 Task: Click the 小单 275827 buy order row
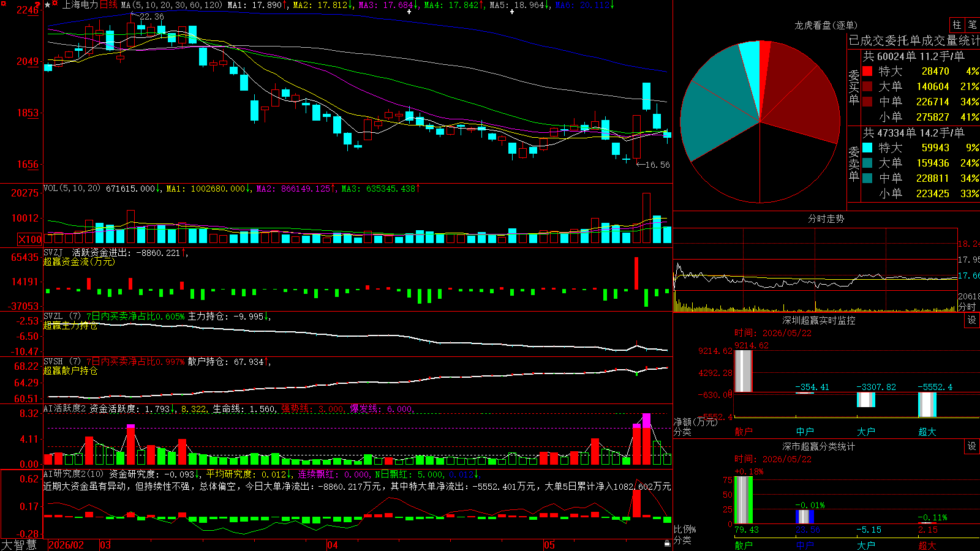(x=921, y=117)
